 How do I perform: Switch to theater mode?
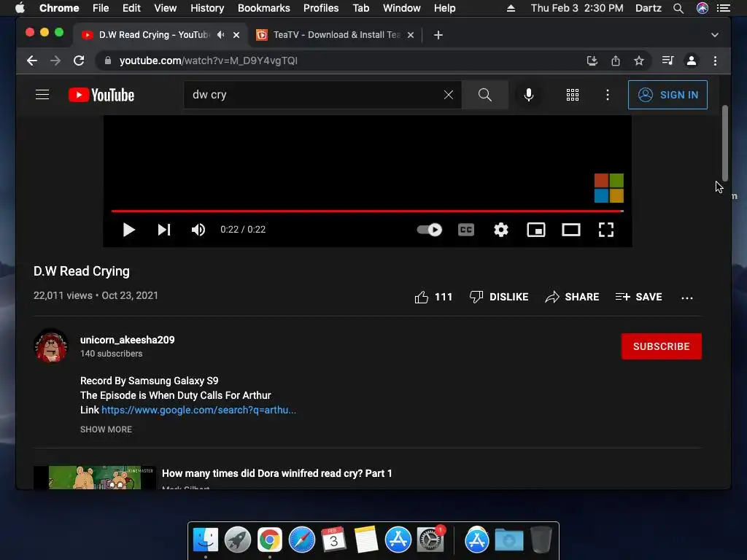(570, 230)
